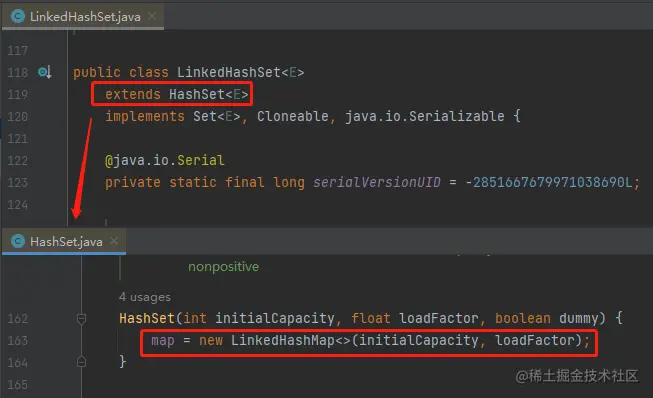The image size is (653, 398).
Task: Click the 'nonpositive' doc comment text
Action: [223, 266]
